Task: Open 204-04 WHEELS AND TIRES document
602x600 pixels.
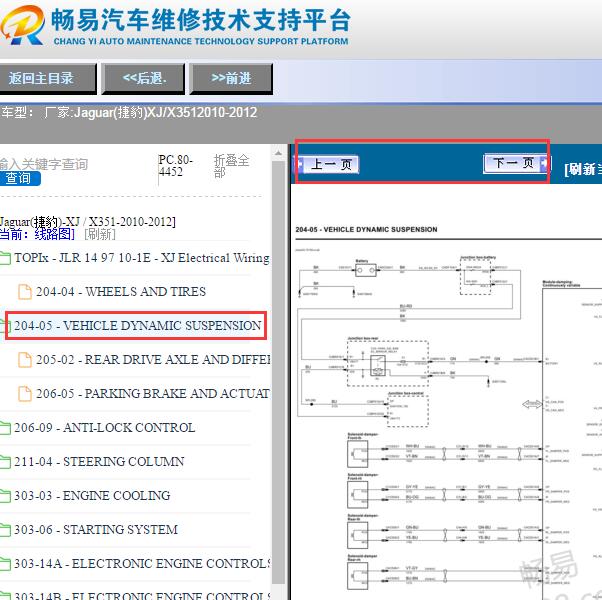Action: pos(121,292)
